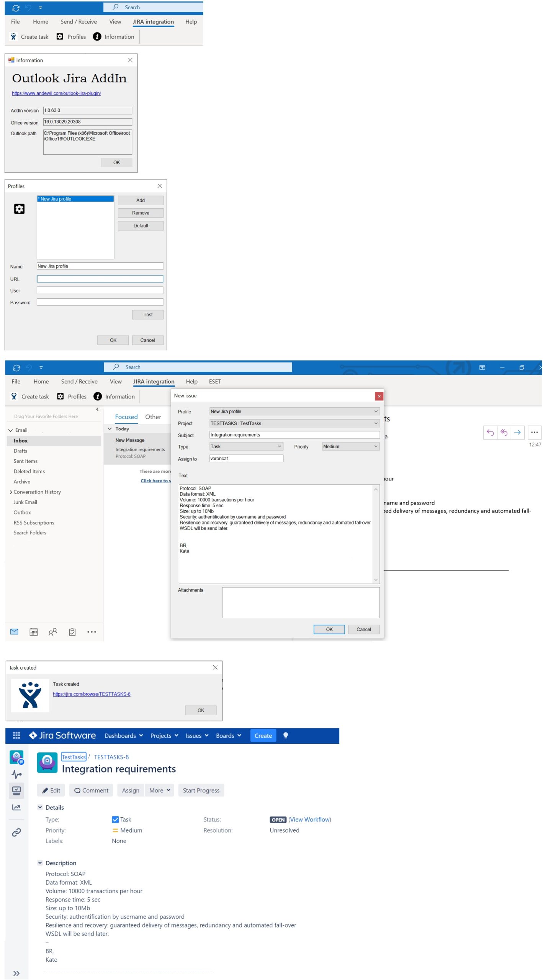Click OK in the New issue dialog

pos(329,629)
